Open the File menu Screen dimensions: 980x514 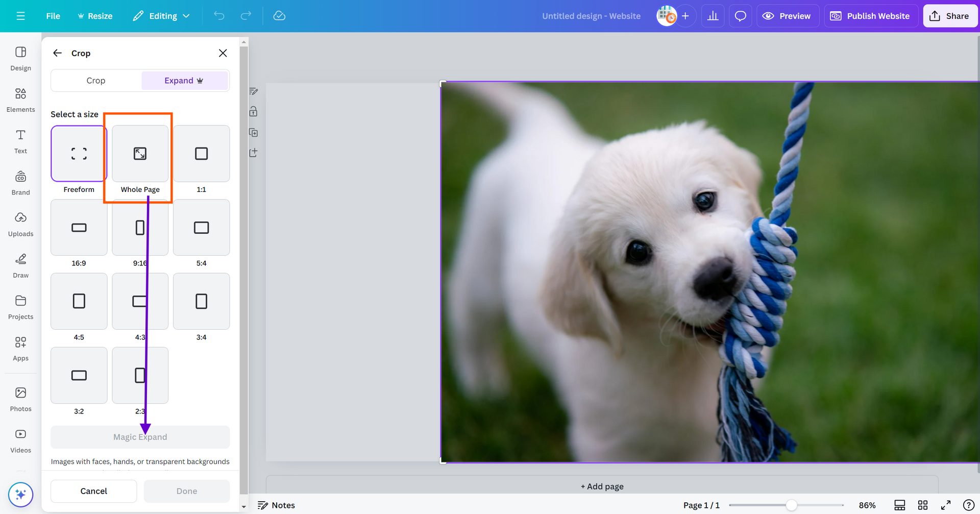(x=53, y=16)
